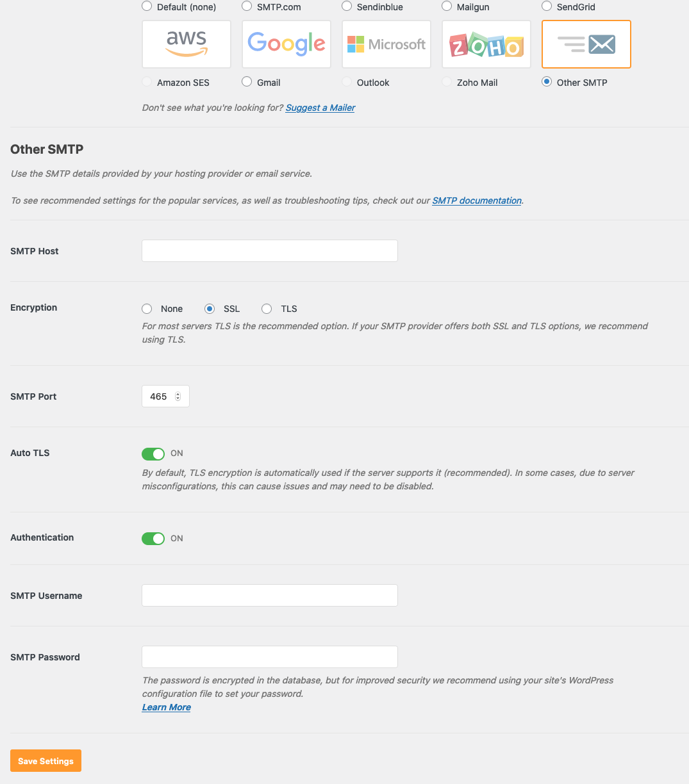Follow the Learn More link

pos(167,707)
